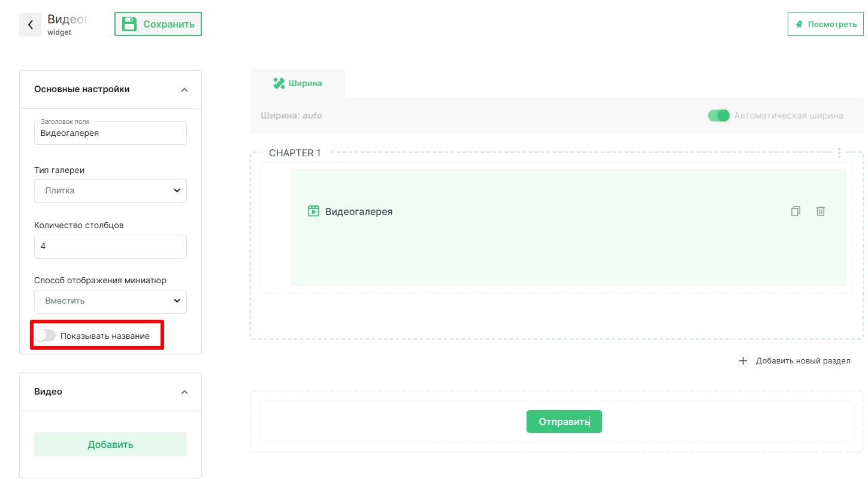Open the Способ отображения миниатюр dropdown
This screenshot has height=485, width=868.
tap(110, 301)
